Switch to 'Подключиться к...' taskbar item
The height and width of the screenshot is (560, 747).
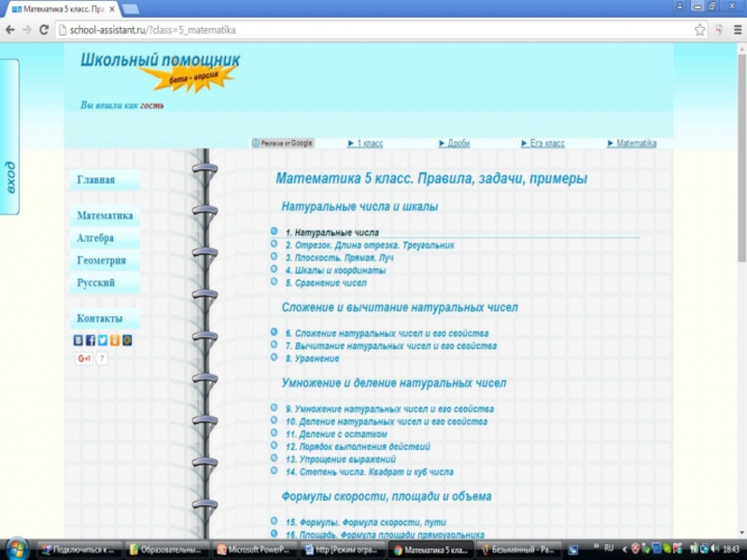pos(79,550)
